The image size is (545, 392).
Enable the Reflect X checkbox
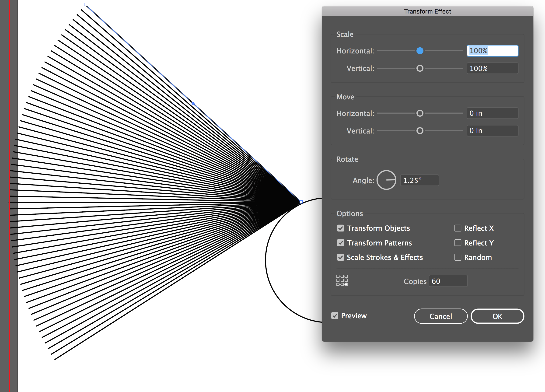coord(458,228)
